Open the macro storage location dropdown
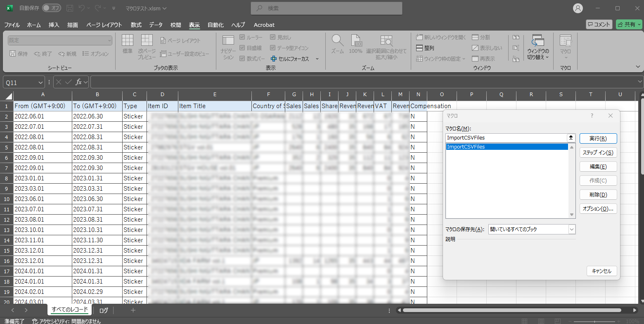The image size is (644, 324). click(x=572, y=229)
